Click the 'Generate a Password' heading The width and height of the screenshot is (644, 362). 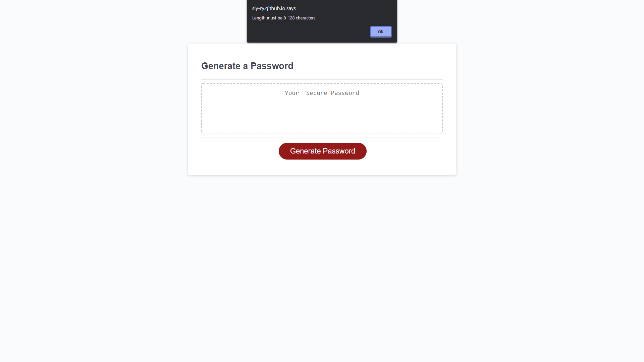(247, 66)
